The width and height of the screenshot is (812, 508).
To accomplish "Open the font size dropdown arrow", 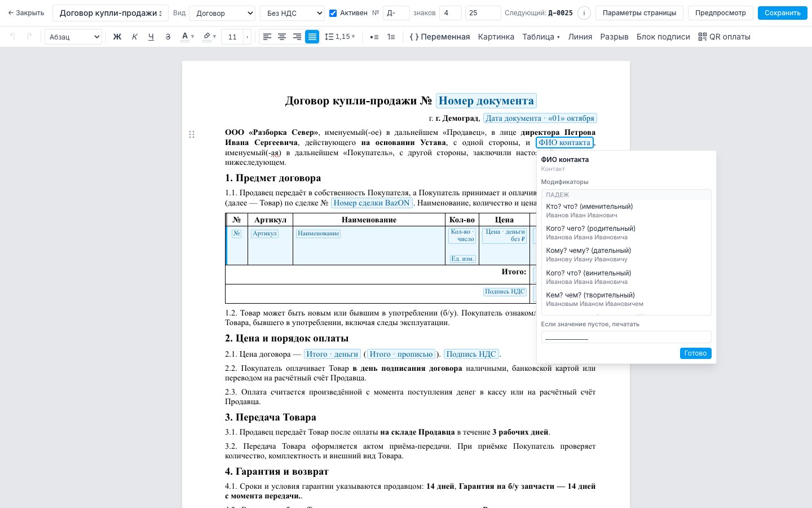I will coord(247,37).
